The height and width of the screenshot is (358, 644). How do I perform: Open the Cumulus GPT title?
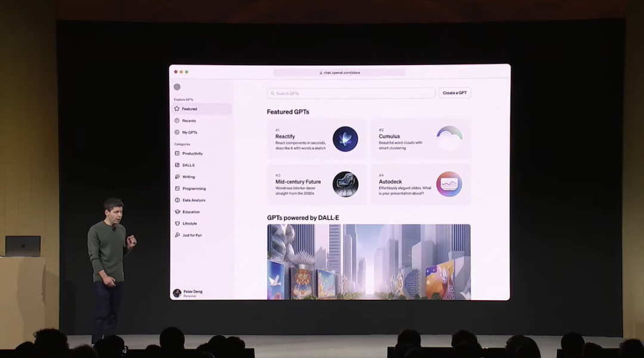[389, 137]
